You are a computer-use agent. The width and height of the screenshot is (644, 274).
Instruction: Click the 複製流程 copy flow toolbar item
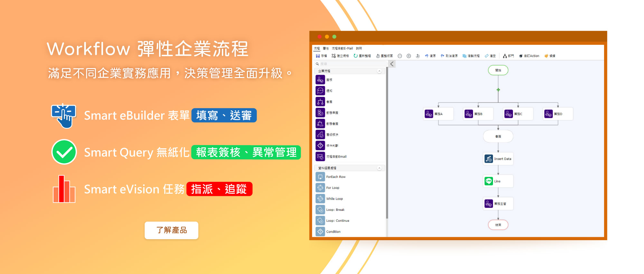click(x=471, y=56)
